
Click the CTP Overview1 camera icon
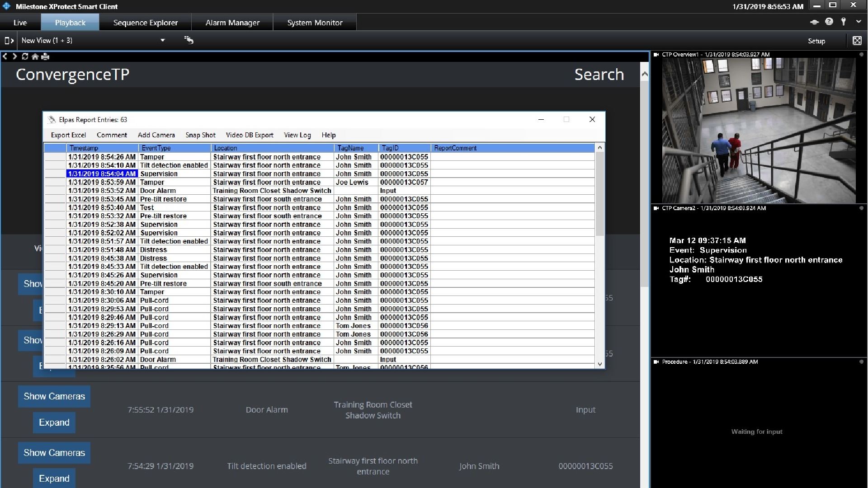pyautogui.click(x=656, y=55)
